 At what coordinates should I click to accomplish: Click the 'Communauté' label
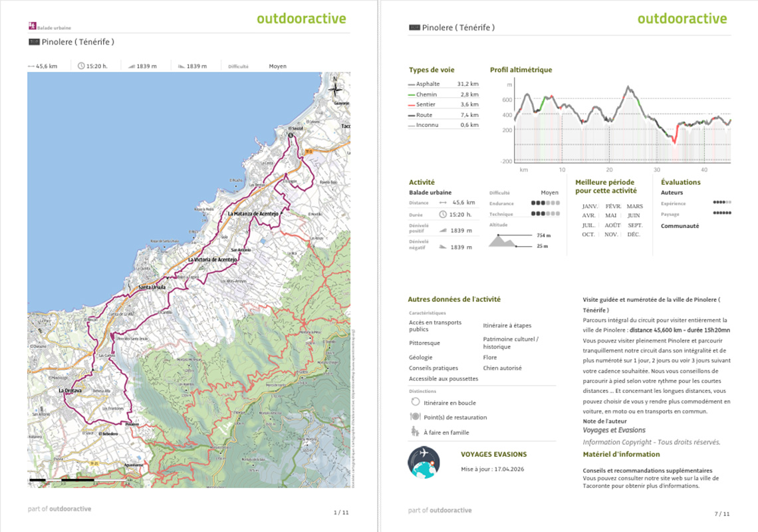(680, 226)
